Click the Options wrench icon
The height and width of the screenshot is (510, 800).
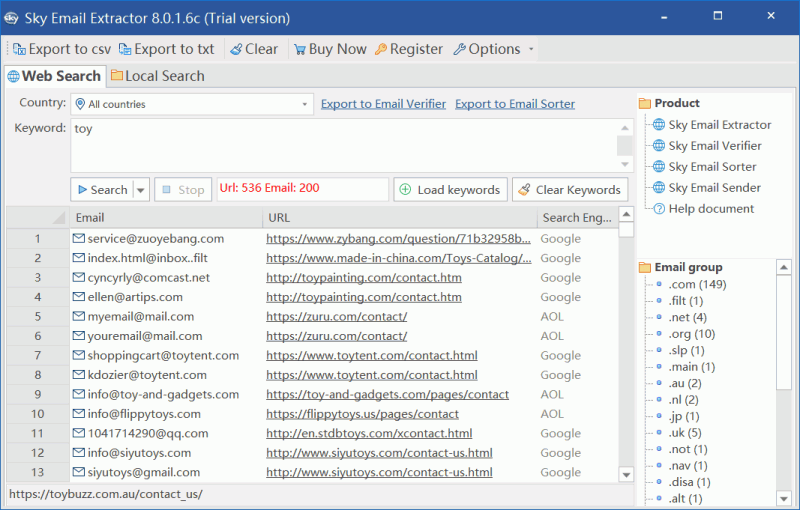click(x=459, y=49)
